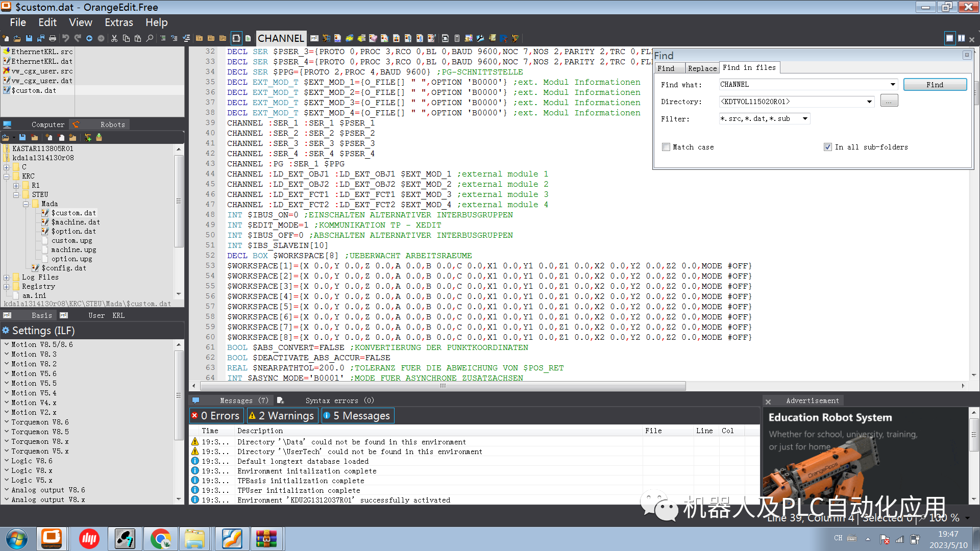The width and height of the screenshot is (980, 551).
Task: Click the Find button in the dialog
Action: pos(935,84)
